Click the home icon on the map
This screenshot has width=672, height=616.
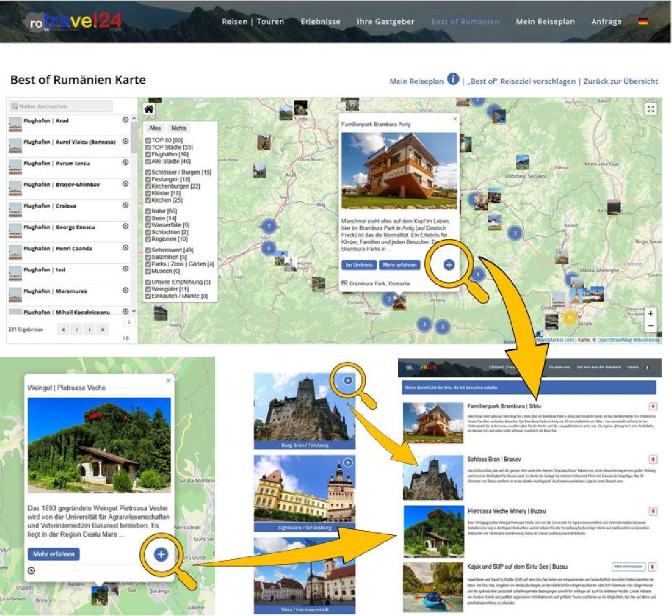148,109
